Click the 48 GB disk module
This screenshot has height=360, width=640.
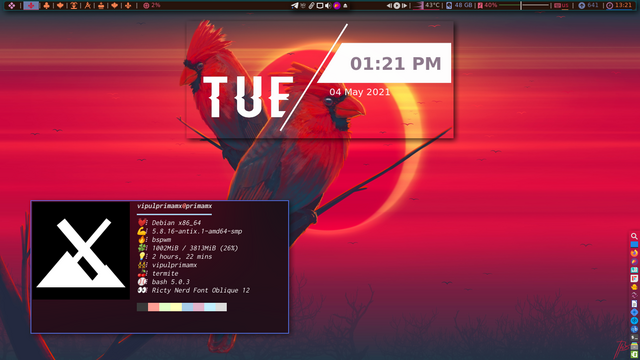(x=459, y=5)
